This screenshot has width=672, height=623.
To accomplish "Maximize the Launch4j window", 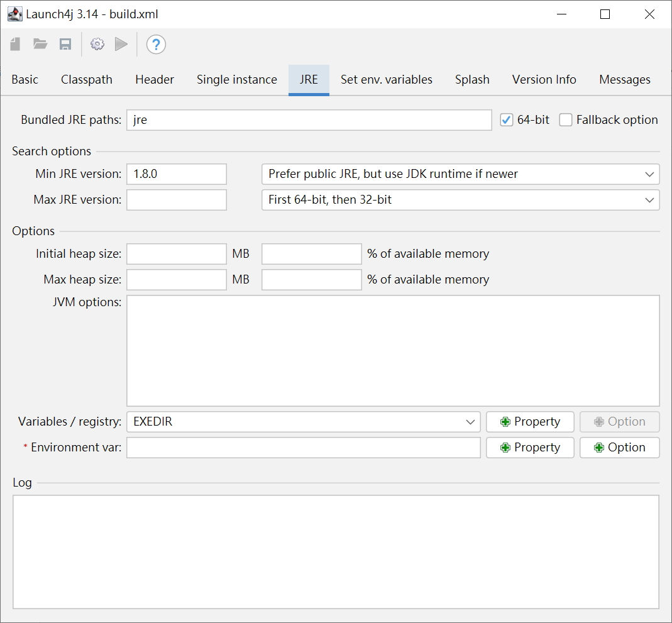I will click(x=605, y=14).
